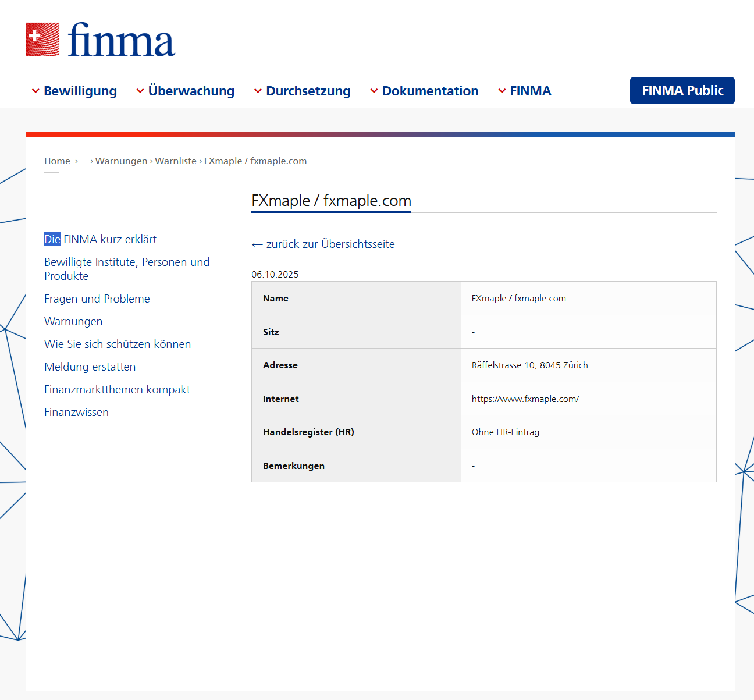Open Warnliste in the breadcrumb
Screen dimensions: 754x700
(176, 161)
